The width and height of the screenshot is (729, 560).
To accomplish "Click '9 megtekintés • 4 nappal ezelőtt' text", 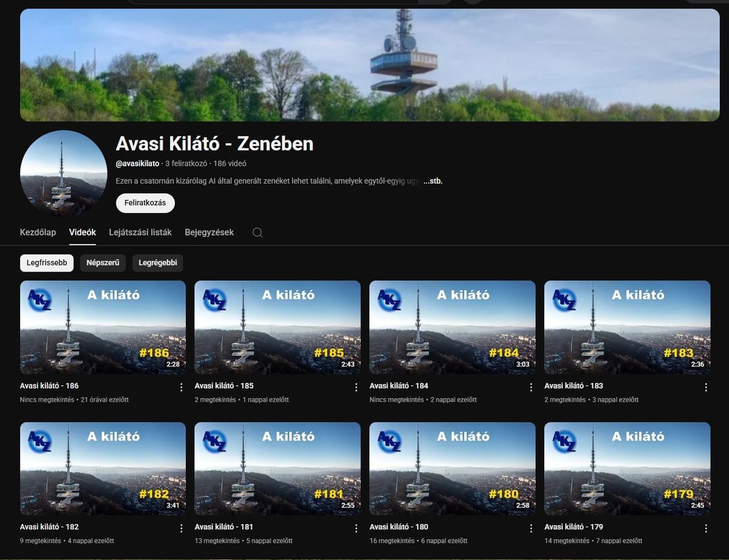I will 67,541.
